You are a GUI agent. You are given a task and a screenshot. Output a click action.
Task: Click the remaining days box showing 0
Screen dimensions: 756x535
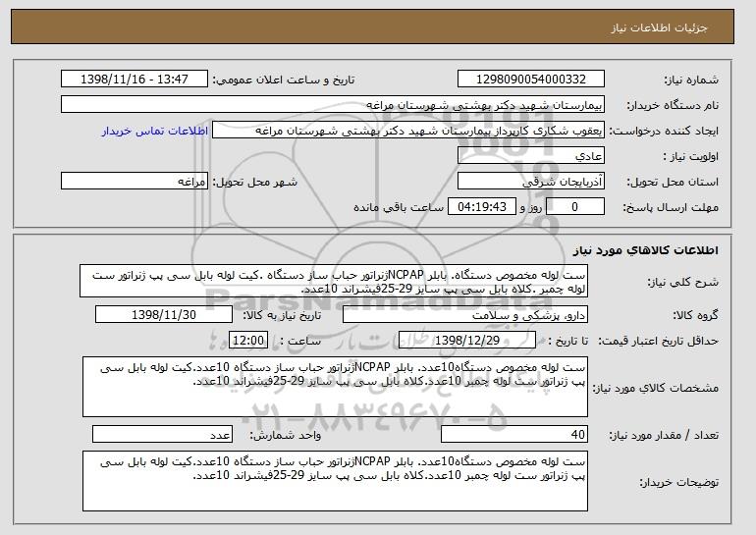(574, 207)
